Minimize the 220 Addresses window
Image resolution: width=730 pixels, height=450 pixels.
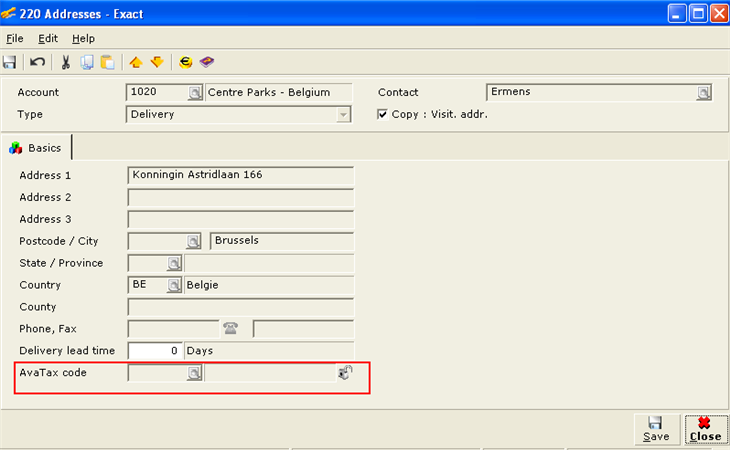(676, 13)
